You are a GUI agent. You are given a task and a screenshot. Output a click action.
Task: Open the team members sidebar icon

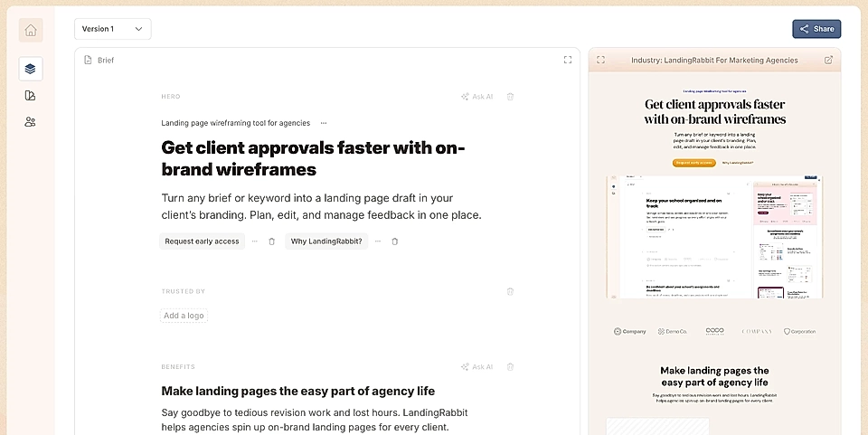[x=31, y=122]
